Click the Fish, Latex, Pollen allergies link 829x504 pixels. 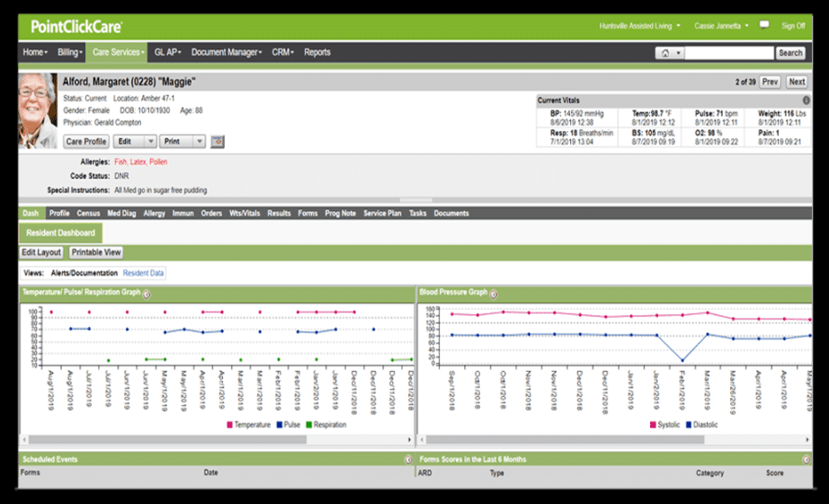pos(140,163)
